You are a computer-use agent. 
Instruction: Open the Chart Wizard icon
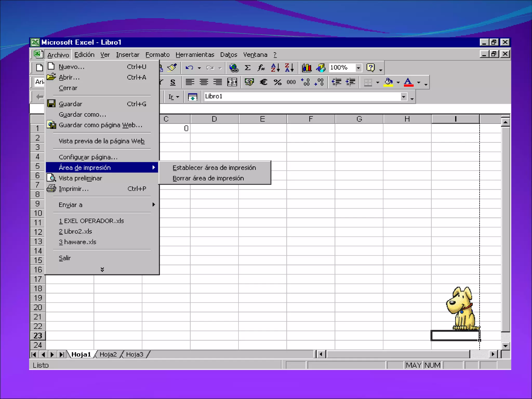(x=307, y=68)
